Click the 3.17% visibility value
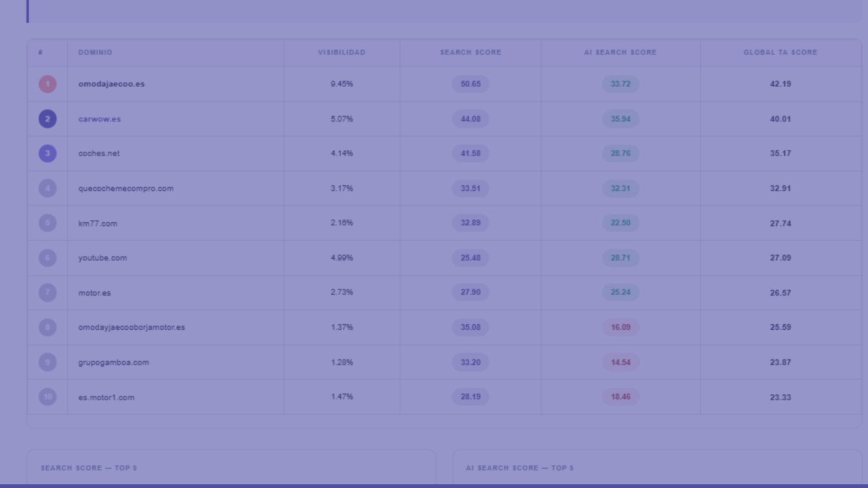This screenshot has width=868, height=488. [342, 188]
